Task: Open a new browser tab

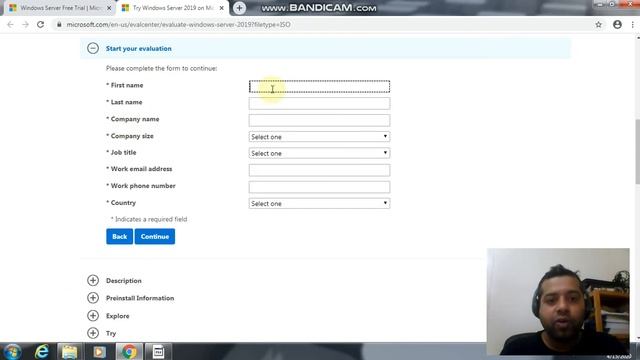Action: 240,8
